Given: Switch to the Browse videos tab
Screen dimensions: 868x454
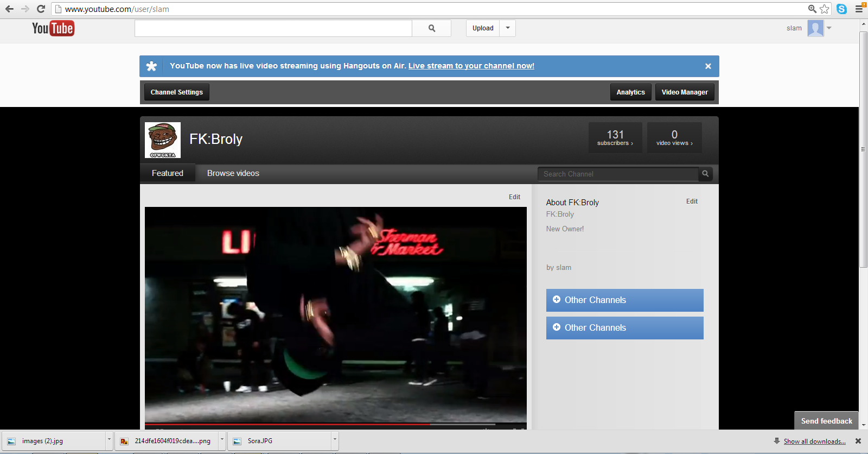Looking at the screenshot, I should [x=233, y=173].
